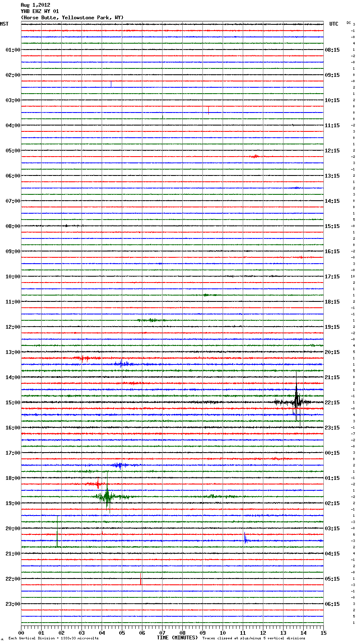Click the "DC" column header
This screenshot has height=644, width=357.
(349, 23)
